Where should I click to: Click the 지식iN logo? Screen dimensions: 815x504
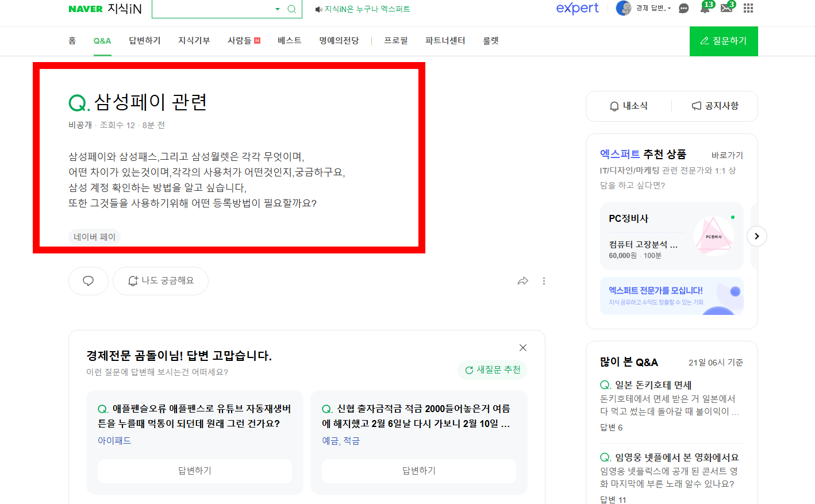[125, 9]
